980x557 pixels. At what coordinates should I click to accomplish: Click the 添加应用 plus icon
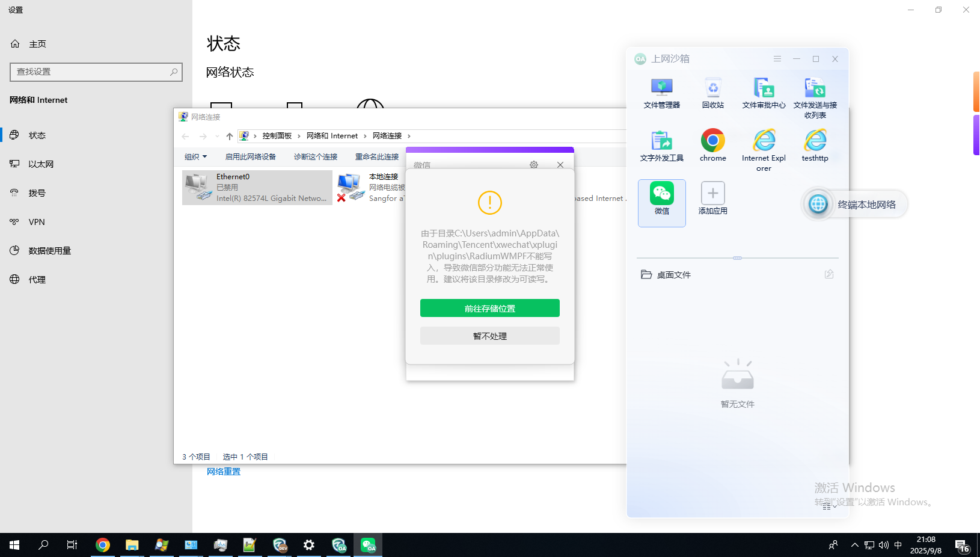point(712,194)
